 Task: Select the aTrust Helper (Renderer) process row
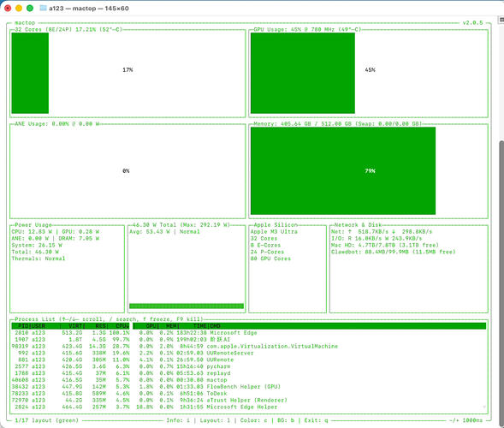tap(249, 401)
